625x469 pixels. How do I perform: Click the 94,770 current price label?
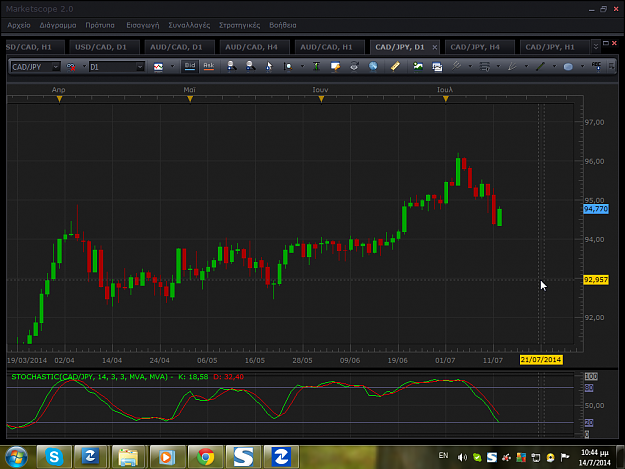click(596, 209)
